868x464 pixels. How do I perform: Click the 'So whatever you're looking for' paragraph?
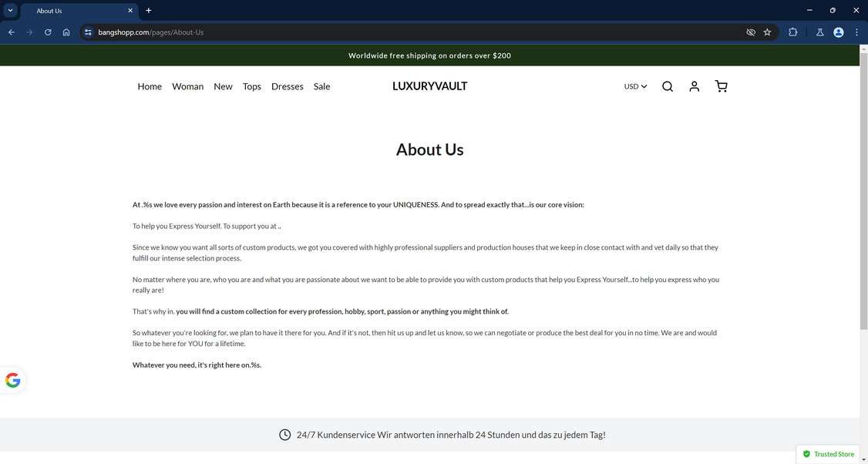425,338
